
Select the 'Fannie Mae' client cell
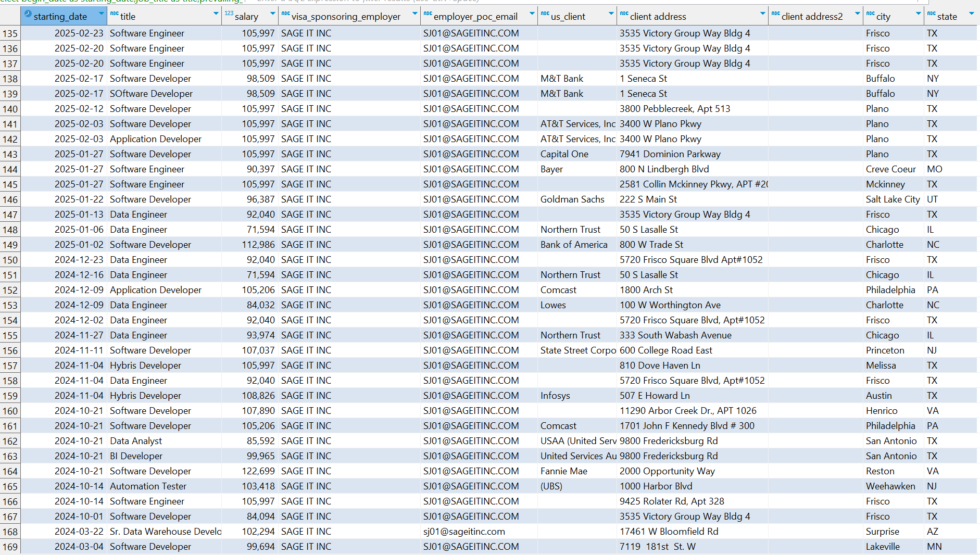577,471
